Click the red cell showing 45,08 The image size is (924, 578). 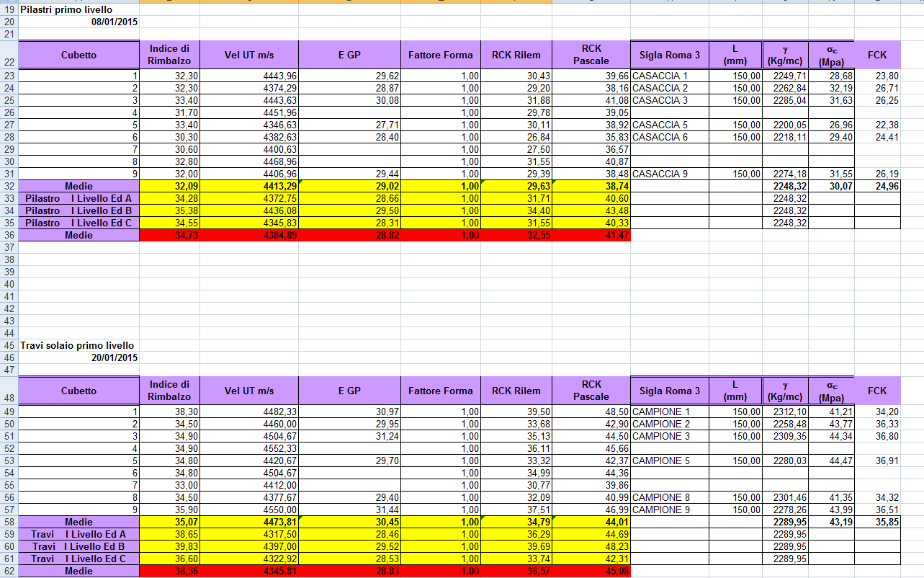click(x=591, y=571)
